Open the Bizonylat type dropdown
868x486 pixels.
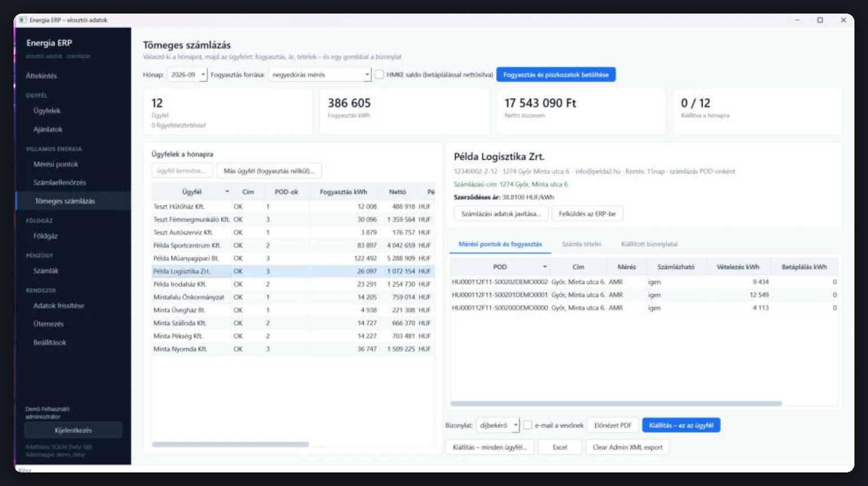(498, 425)
